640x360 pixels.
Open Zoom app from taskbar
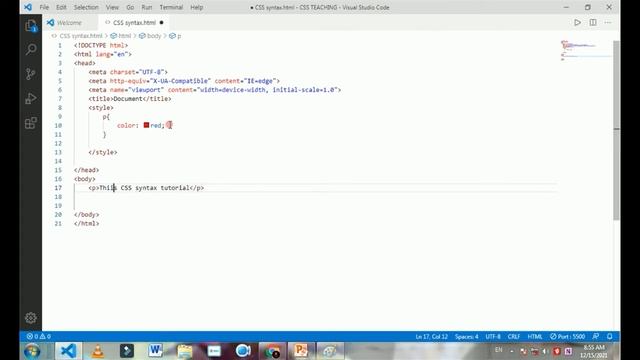pyautogui.click(x=243, y=351)
